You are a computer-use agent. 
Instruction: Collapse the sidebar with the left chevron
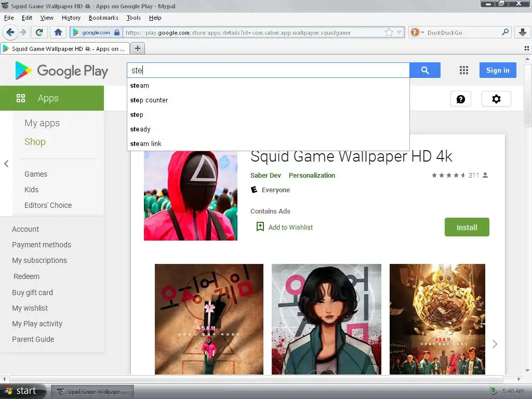(6, 164)
